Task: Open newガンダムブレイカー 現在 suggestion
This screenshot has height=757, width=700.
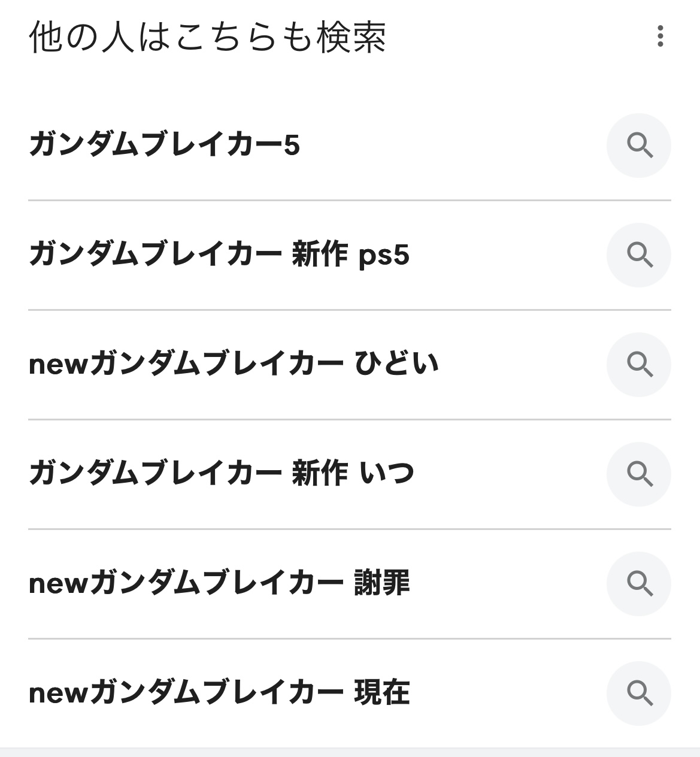Action: click(219, 694)
